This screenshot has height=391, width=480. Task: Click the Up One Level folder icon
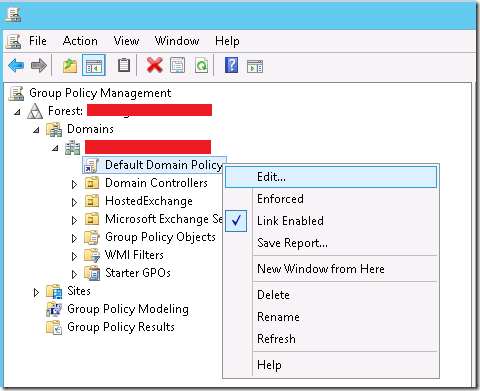pos(70,65)
